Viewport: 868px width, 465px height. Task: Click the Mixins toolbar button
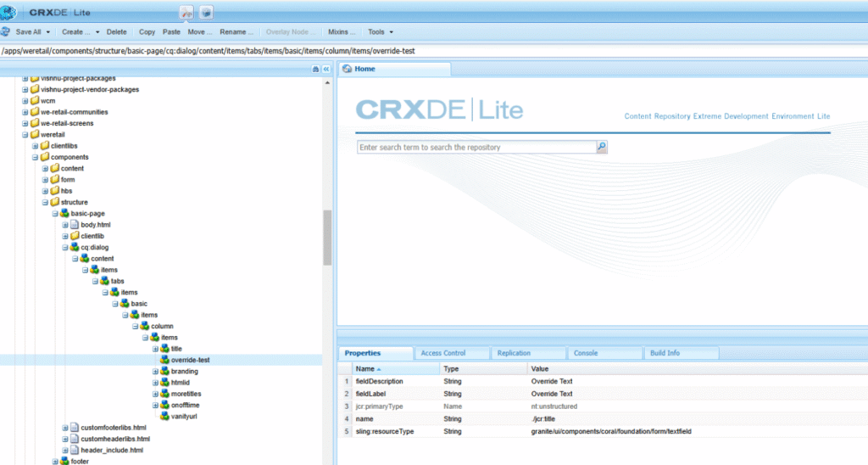click(342, 32)
